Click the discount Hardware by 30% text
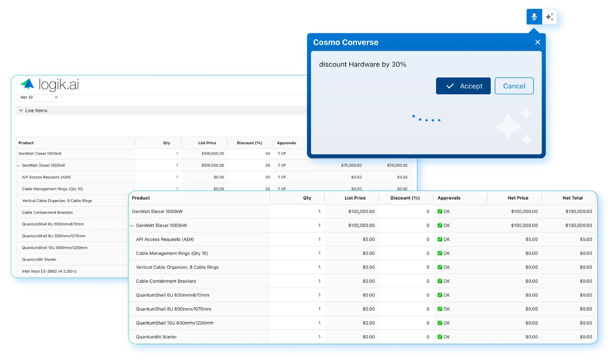Image resolution: width=612 pixels, height=364 pixels. [x=363, y=65]
